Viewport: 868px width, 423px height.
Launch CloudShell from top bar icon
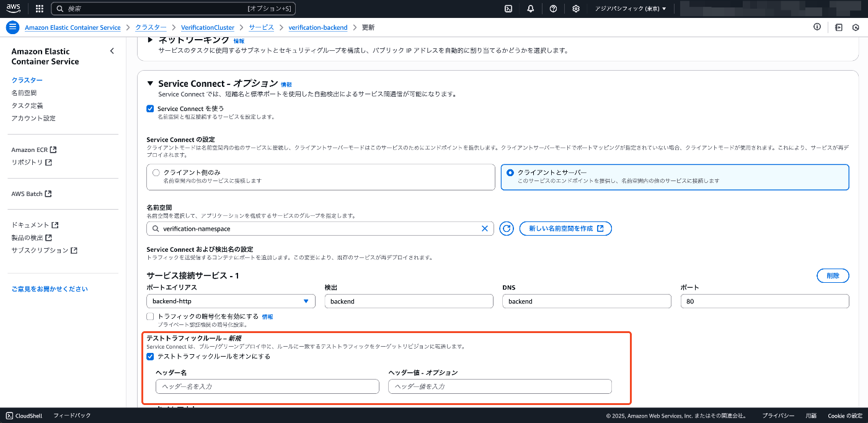pyautogui.click(x=508, y=9)
